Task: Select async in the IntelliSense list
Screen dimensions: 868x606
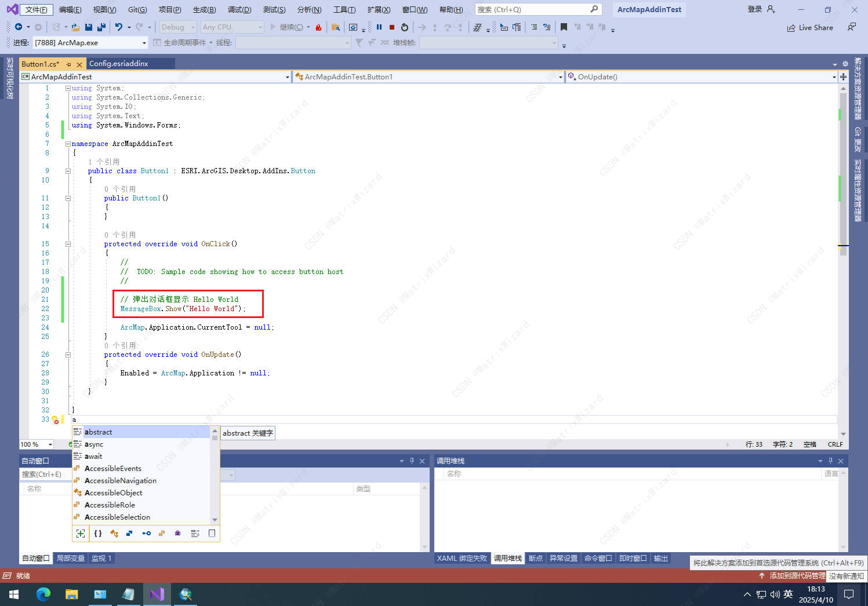Action: (x=141, y=444)
